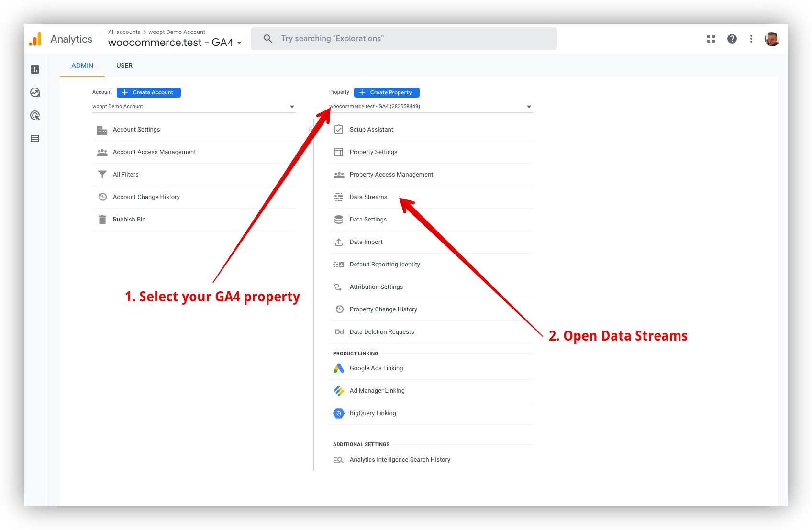Click the Rubbish Bin trash icon

pos(102,220)
